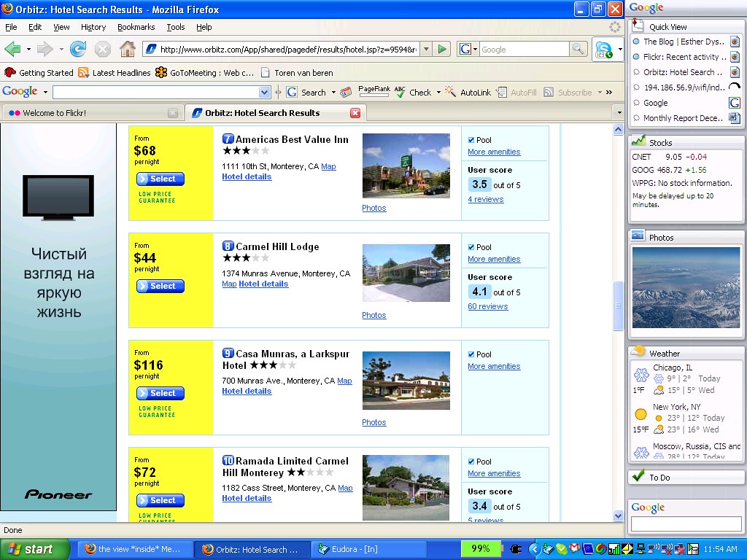Screen dimensions: 747x560
Task: Open the Tools menu
Action: [176, 27]
